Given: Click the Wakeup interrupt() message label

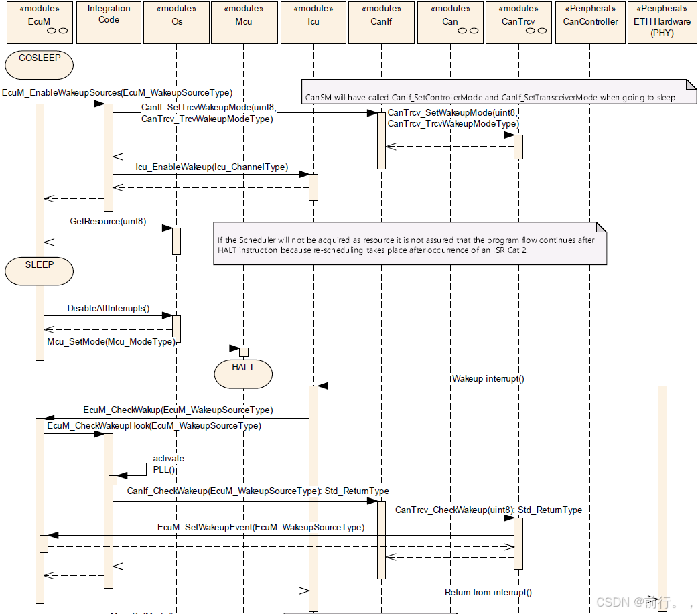Looking at the screenshot, I should click(488, 379).
